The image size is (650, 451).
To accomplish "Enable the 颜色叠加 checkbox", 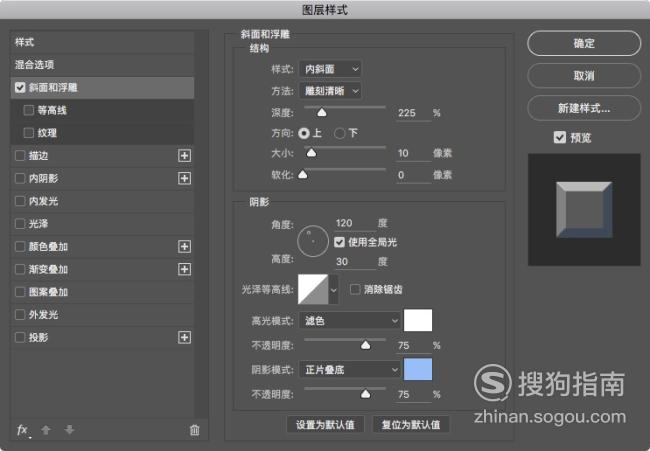I will (20, 247).
